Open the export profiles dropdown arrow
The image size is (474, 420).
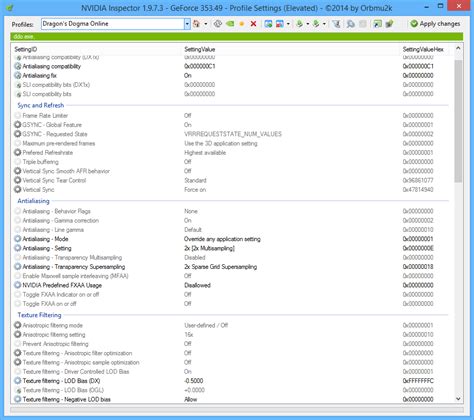(x=307, y=24)
